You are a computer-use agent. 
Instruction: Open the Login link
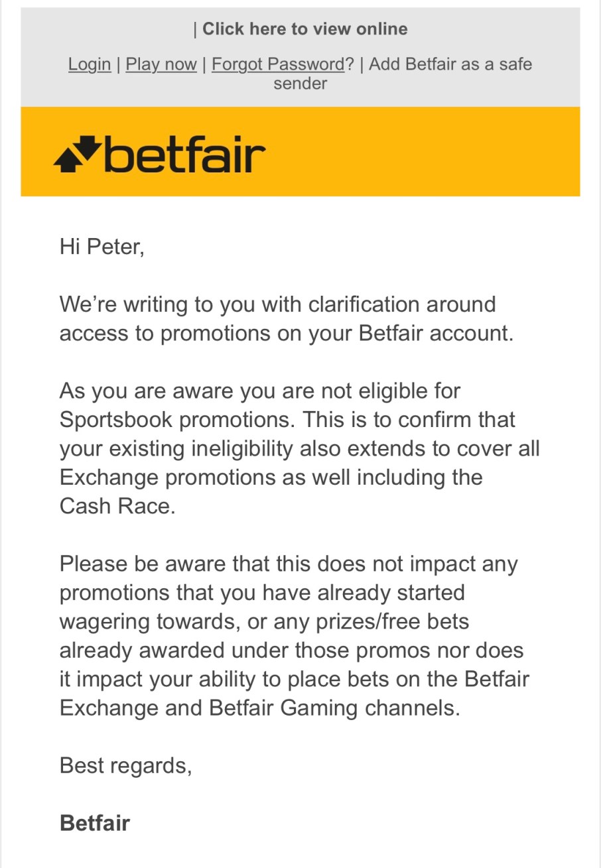point(90,64)
